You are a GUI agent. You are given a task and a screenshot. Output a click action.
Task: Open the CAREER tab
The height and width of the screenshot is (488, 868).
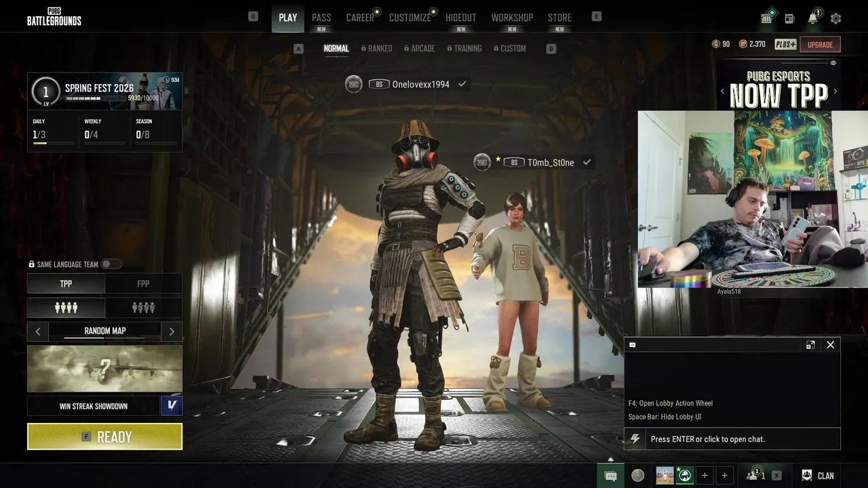coord(360,18)
